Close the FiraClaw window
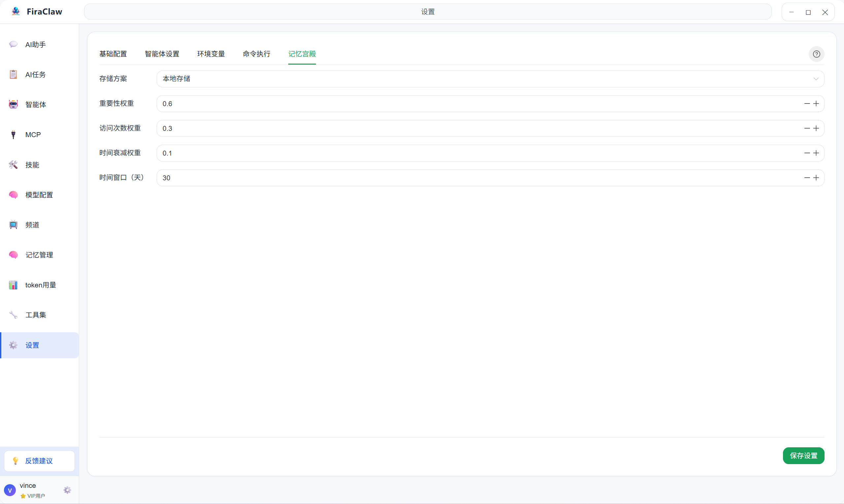844x504 pixels. 825,12
